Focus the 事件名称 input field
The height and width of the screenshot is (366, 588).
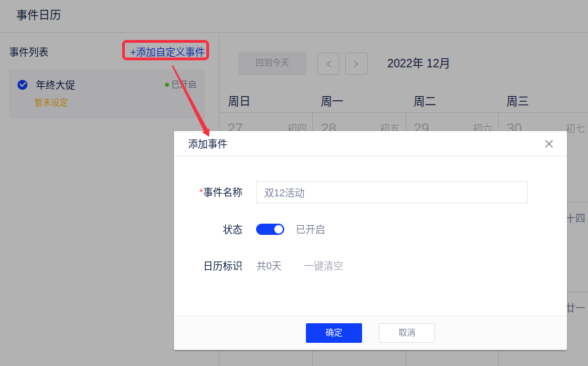392,192
